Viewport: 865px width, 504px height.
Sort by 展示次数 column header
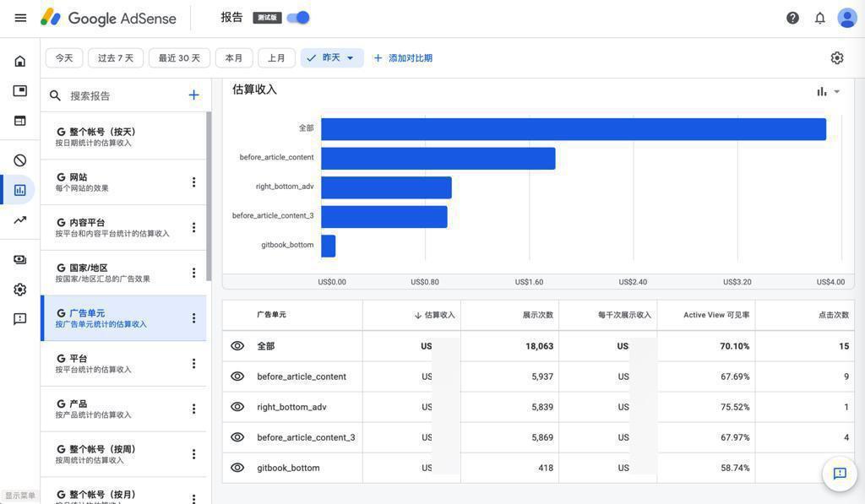[538, 315]
